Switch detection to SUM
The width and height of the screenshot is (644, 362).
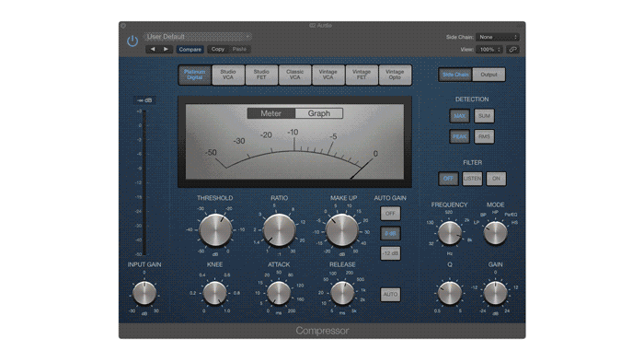click(484, 116)
